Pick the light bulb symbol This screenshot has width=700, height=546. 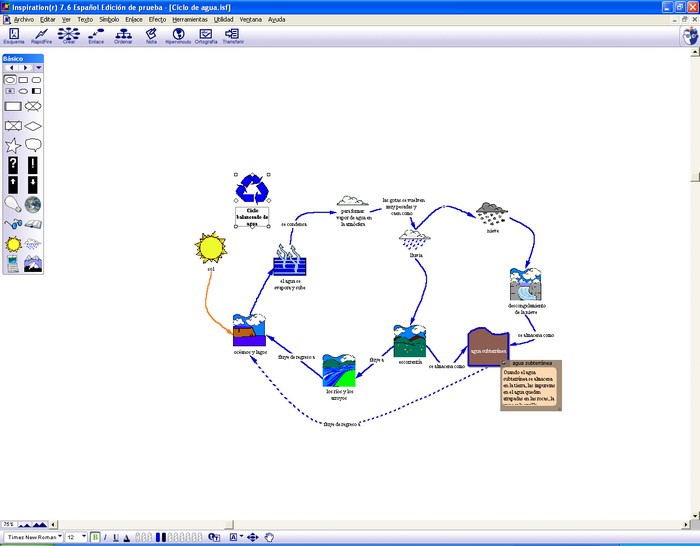tap(13, 204)
